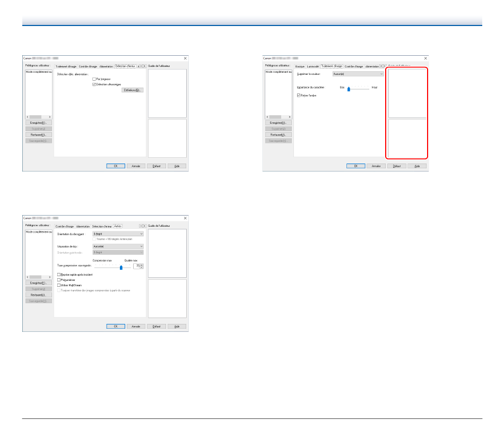
Task: Click the Définitions button under Détection ultrasonique
Action: tap(133, 90)
